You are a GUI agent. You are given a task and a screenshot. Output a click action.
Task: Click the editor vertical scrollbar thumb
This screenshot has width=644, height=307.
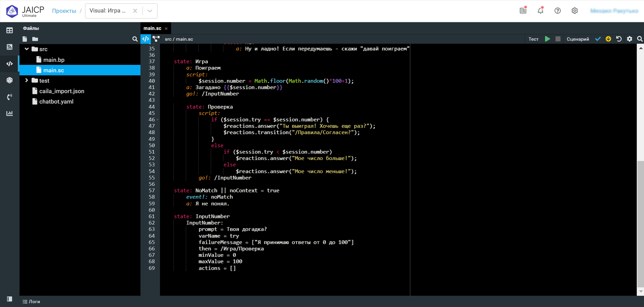[x=641, y=224]
